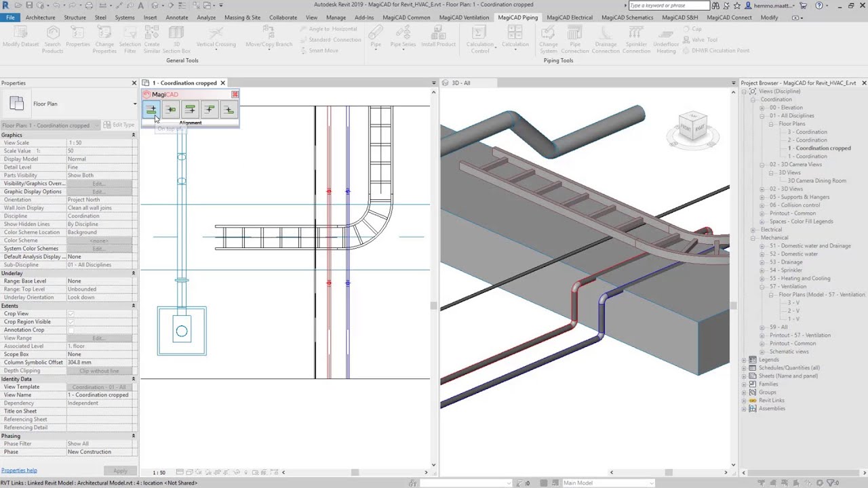Click the keyword search input field
Image resolution: width=868 pixels, height=488 pixels.
(x=669, y=5)
